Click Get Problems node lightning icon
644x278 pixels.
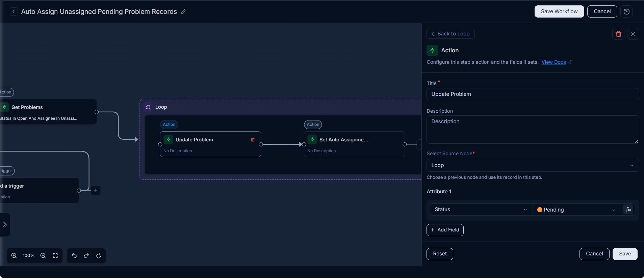point(4,107)
